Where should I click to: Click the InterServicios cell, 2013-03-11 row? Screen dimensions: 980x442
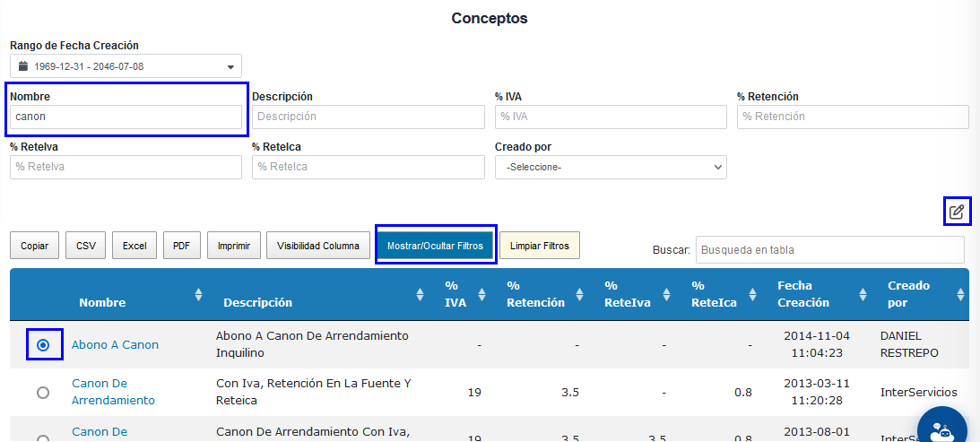tap(919, 392)
